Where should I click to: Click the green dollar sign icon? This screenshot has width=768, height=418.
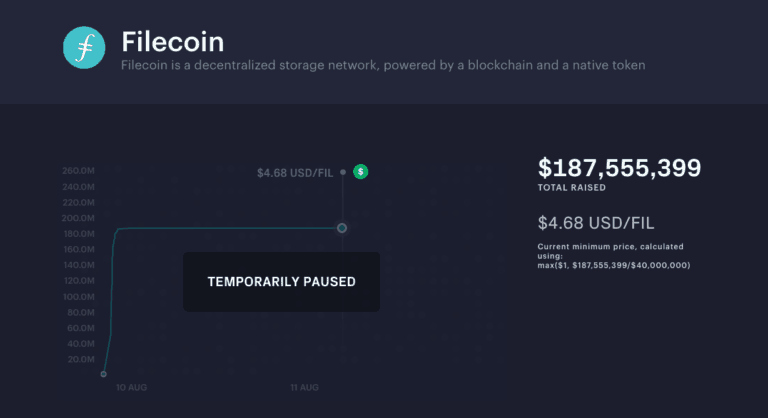(361, 172)
